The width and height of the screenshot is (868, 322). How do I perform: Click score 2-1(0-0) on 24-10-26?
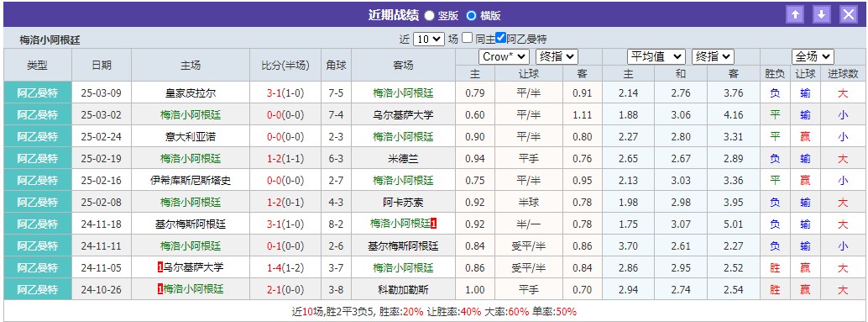(x=285, y=289)
